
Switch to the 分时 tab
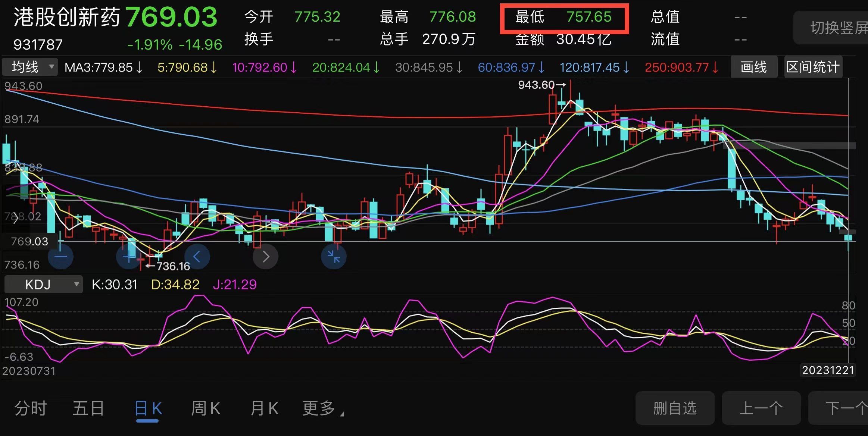(31, 408)
